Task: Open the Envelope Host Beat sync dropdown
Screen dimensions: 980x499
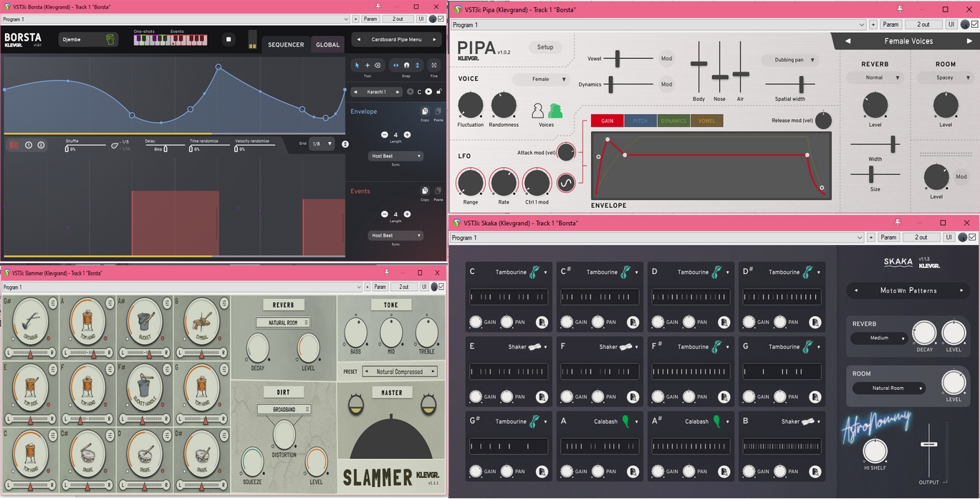Action: [395, 156]
